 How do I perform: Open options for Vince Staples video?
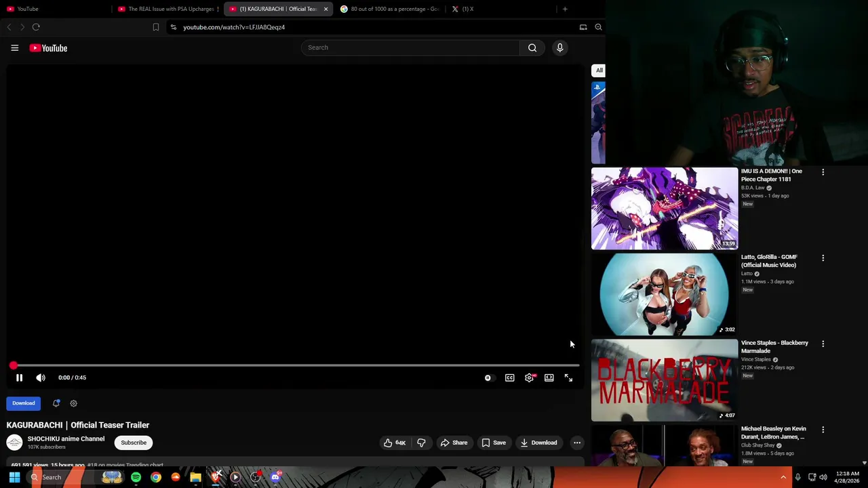[x=823, y=344]
